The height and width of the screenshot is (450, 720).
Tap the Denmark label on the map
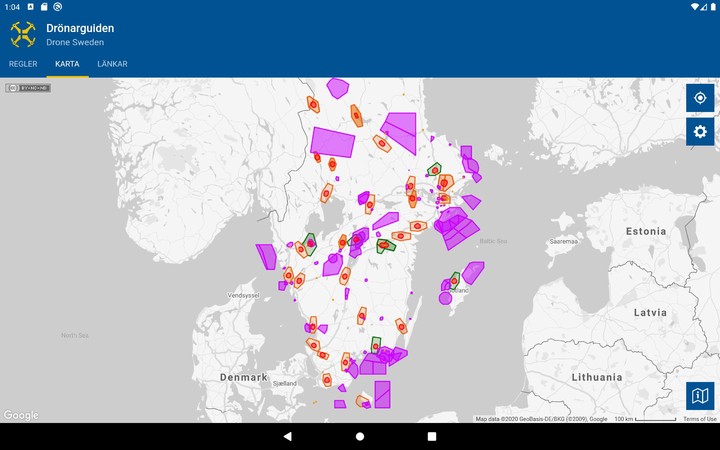pyautogui.click(x=244, y=377)
